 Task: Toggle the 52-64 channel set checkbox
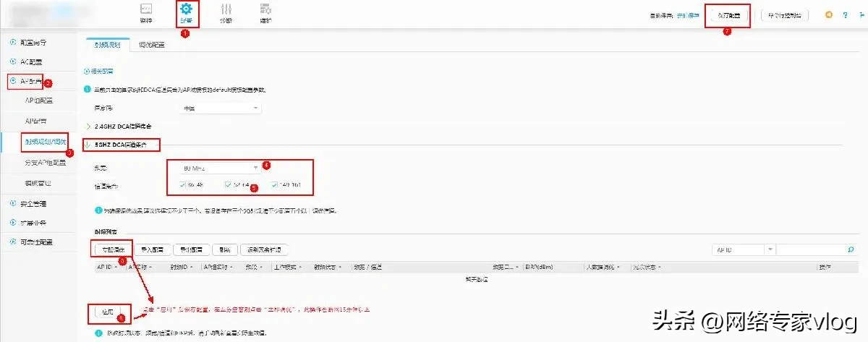[x=229, y=185]
